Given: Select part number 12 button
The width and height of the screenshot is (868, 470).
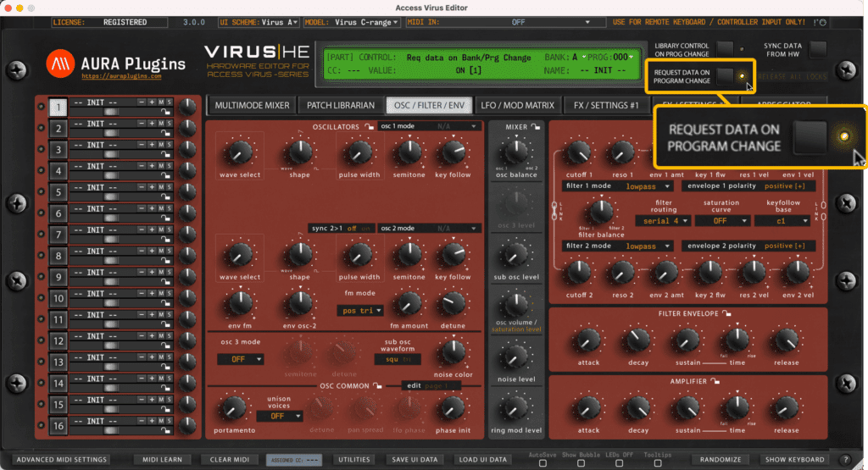Looking at the screenshot, I should (x=58, y=341).
